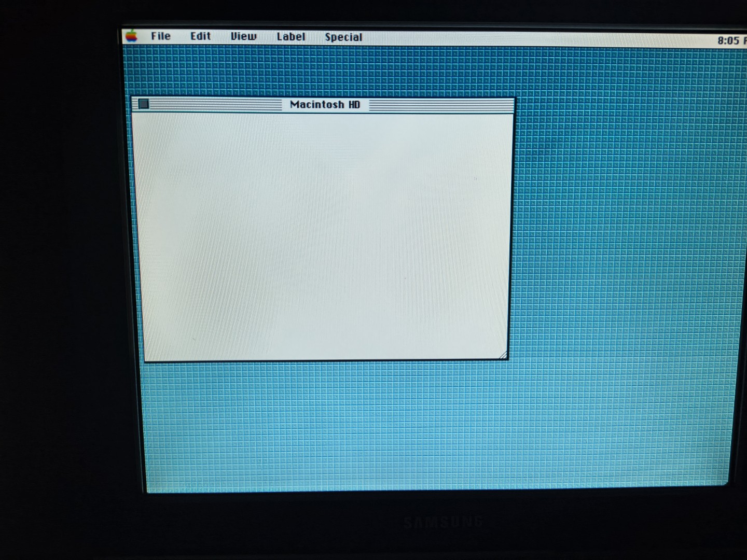Click desktop strip between menu bar and window
The width and height of the screenshot is (747, 560).
coord(322,73)
